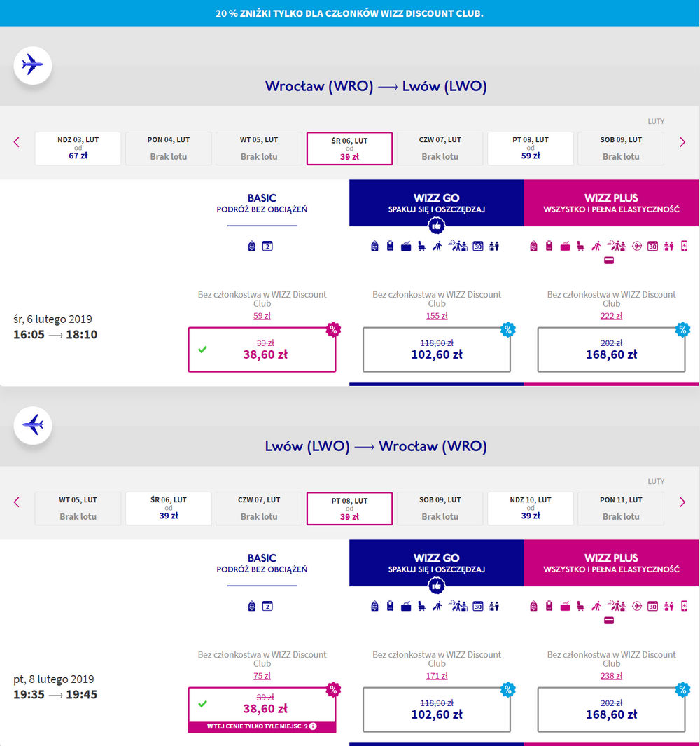Click outbound non-member price 222 zł link
This screenshot has height=746, width=700.
coord(612,316)
